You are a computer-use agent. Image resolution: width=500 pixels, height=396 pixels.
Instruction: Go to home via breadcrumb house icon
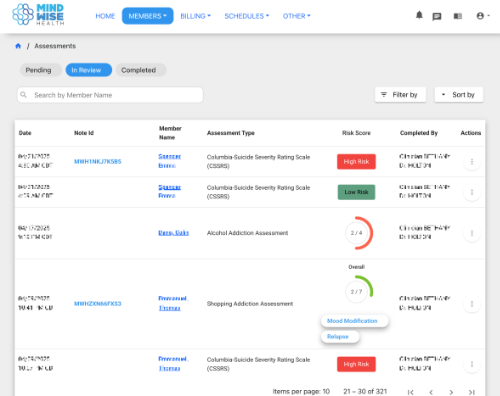pos(18,46)
